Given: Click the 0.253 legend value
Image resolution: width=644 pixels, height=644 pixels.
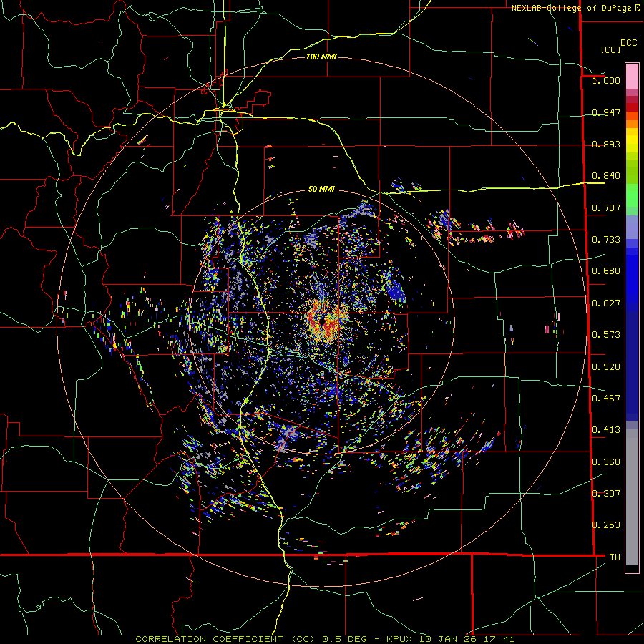Looking at the screenshot, I should click(606, 525).
